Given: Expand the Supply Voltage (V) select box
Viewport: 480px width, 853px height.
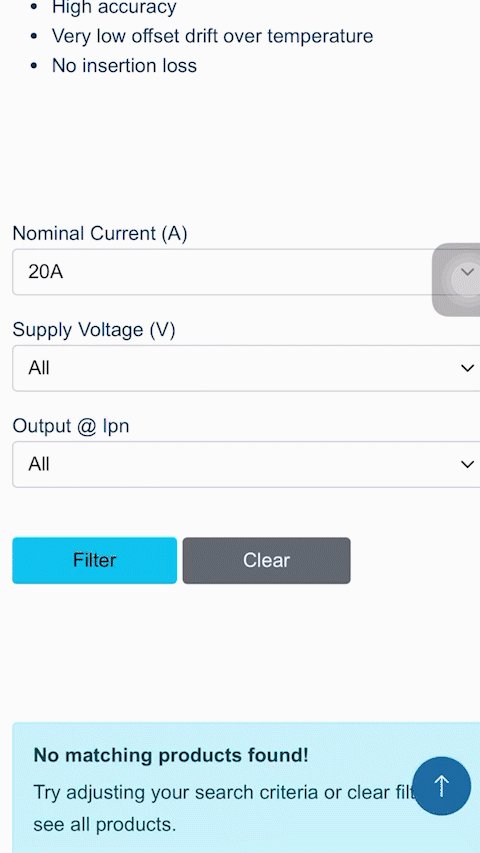Looking at the screenshot, I should [246, 368].
